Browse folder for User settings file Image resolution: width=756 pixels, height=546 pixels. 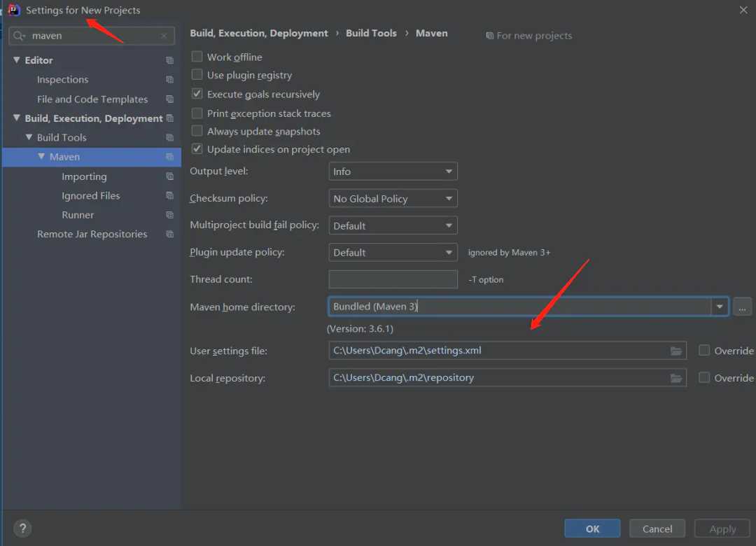[x=675, y=351]
